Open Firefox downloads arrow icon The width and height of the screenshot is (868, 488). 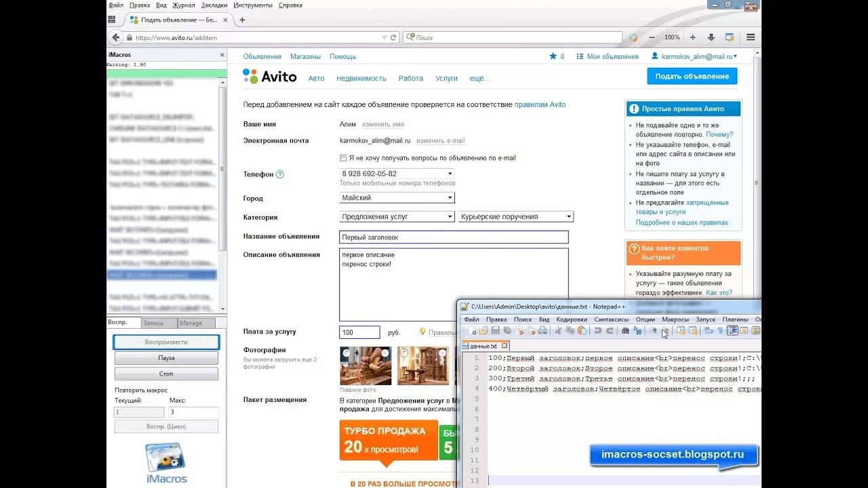coord(711,37)
